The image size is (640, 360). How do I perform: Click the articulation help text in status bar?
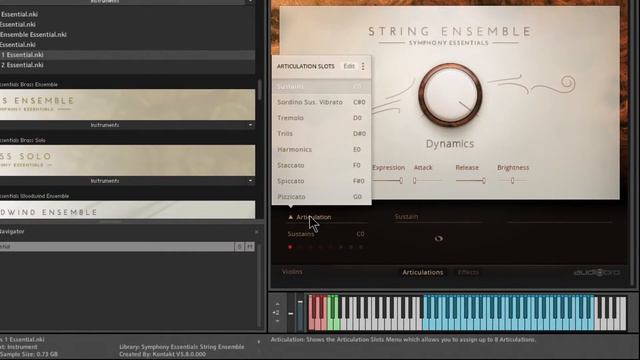(x=403, y=339)
